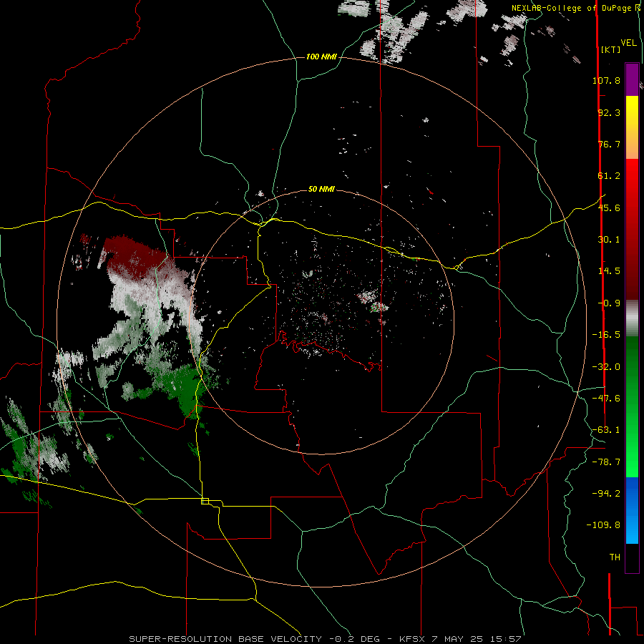This screenshot has height=644, width=644.
Task: Click the 50 NMI range ring label
Action: coord(321,190)
